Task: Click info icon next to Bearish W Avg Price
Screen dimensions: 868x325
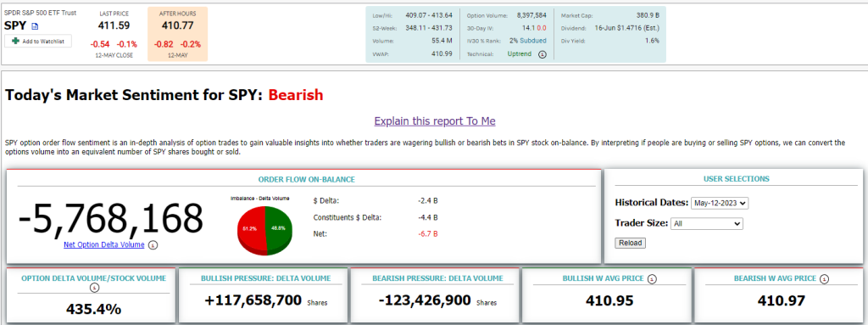Action: (x=824, y=279)
